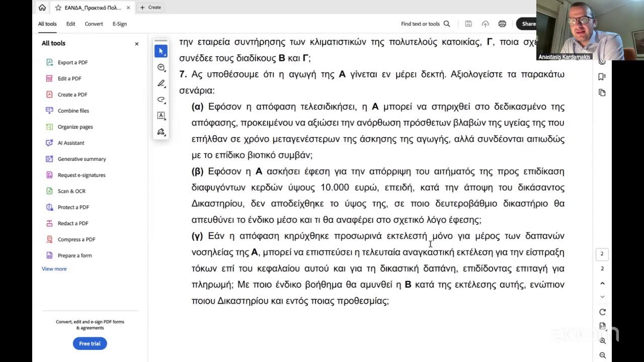Print the document
Image resolution: width=644 pixels, height=362 pixels.
[502, 24]
